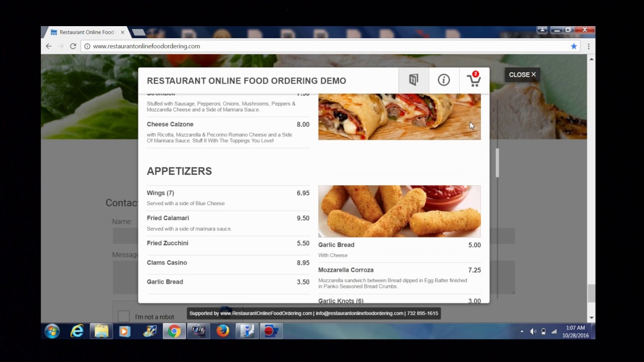The width and height of the screenshot is (644, 362).
Task: Click the support footer bar with www.RestaurantOnlineFoodOrdering.com
Action: 314,313
